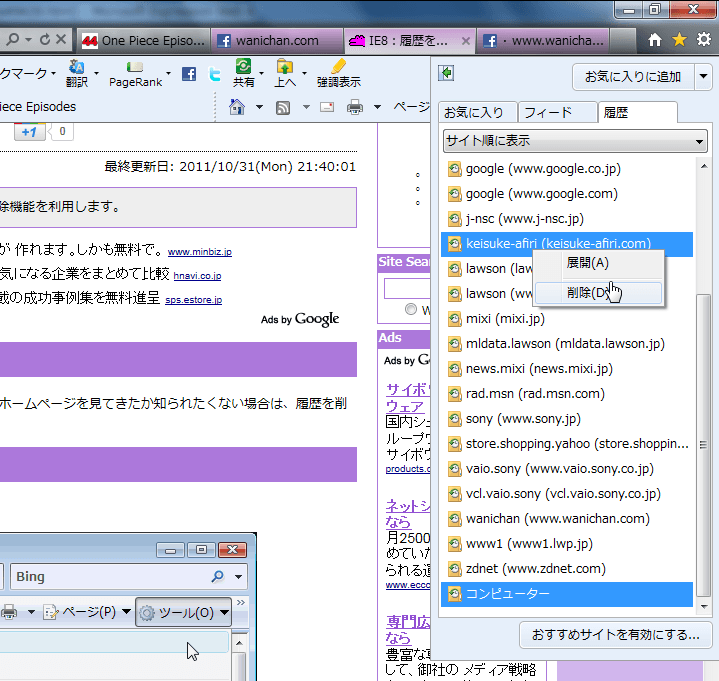Click the read mail icon in the command bar

click(327, 107)
